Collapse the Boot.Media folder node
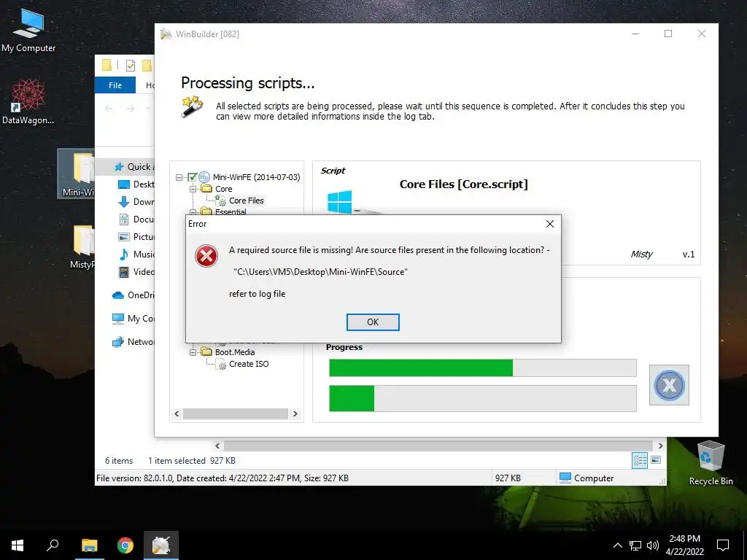Screen dimensions: 747x560 pyautogui.click(x=193, y=352)
